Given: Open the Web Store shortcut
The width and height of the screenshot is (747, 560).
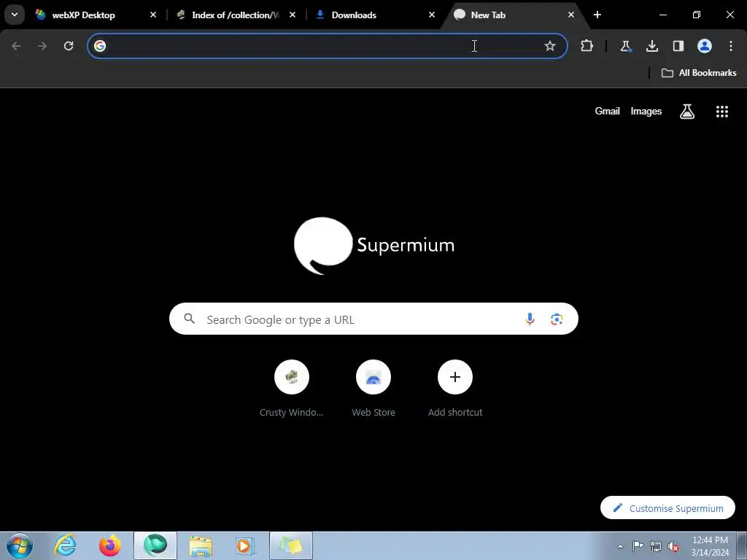Looking at the screenshot, I should coord(373,389).
